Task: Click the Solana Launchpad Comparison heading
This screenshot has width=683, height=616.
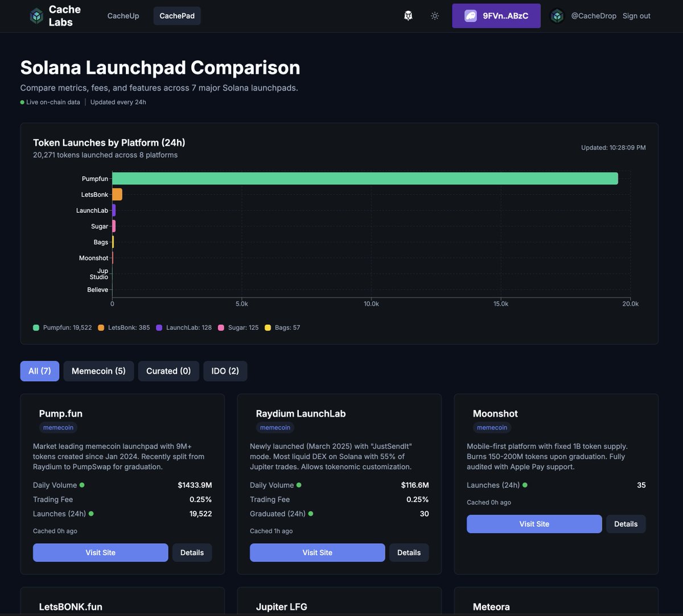Action: coord(160,68)
